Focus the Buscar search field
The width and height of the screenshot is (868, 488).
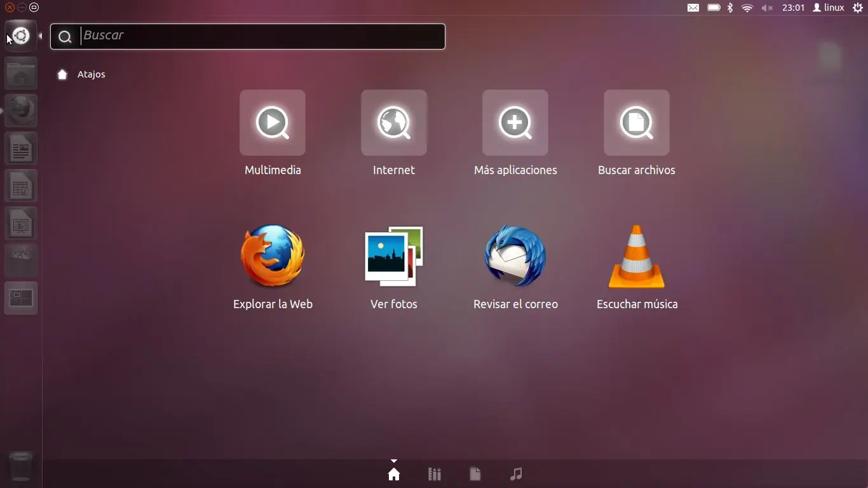(248, 36)
